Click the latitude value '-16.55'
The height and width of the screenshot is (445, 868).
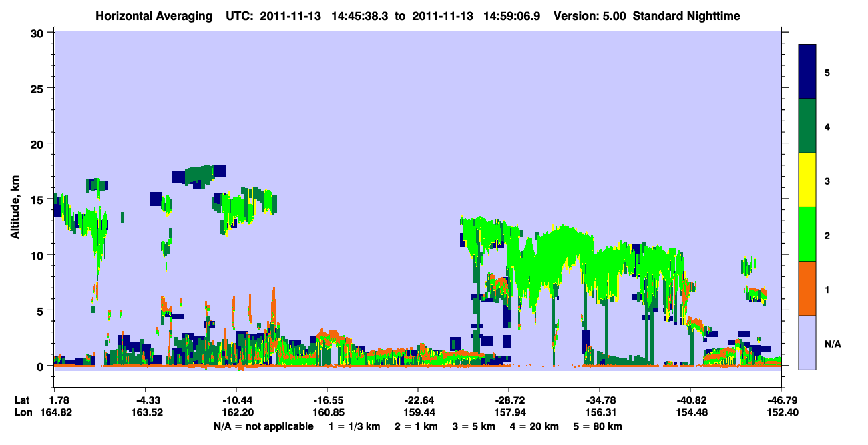327,400
